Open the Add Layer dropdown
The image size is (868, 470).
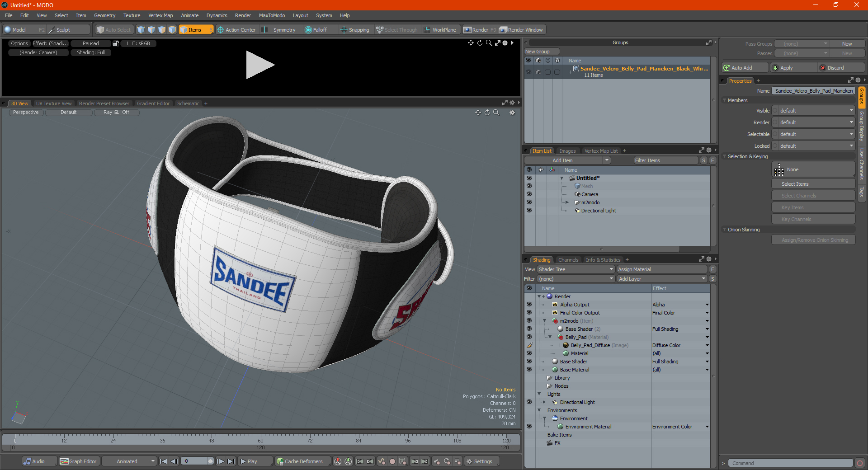(662, 279)
